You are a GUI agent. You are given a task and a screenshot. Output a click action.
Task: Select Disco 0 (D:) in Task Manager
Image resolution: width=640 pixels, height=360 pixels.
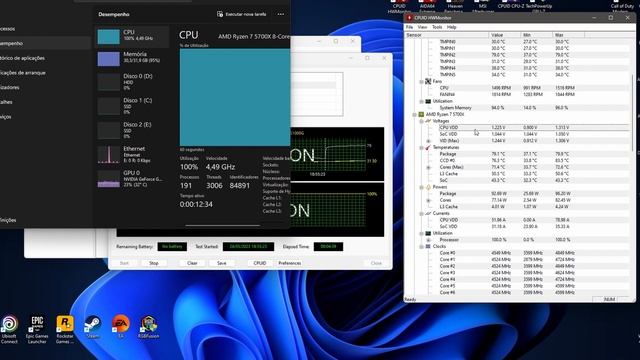tap(132, 82)
